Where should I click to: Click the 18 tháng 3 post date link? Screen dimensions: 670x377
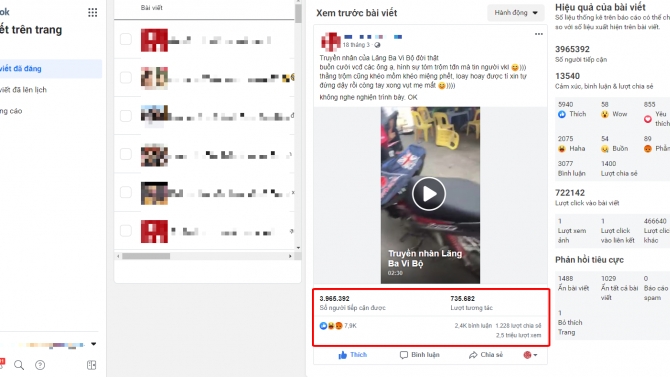pos(356,45)
